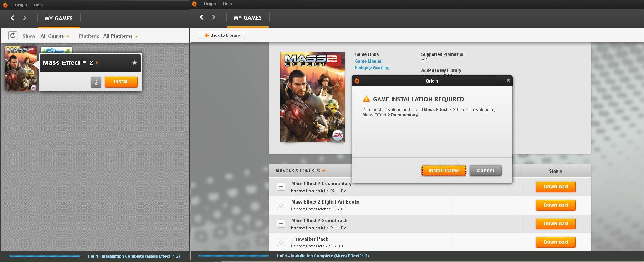The height and width of the screenshot is (262, 644).
Task: Go forward using left window's forward arrow
Action: [x=25, y=18]
